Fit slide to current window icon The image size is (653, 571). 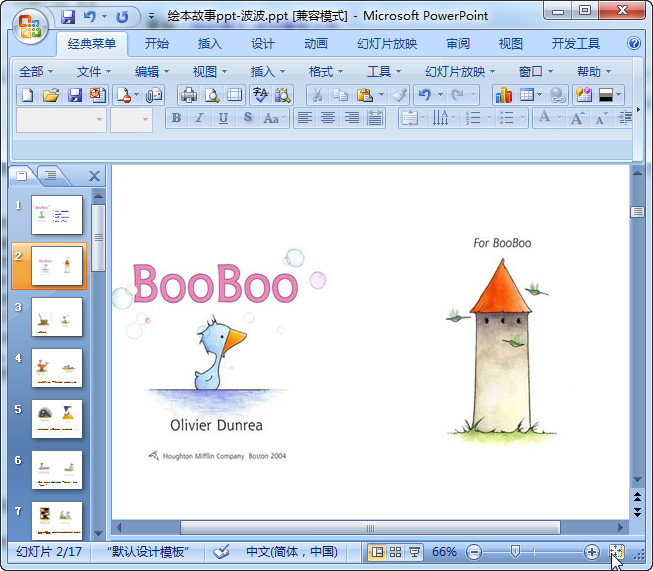tap(617, 552)
